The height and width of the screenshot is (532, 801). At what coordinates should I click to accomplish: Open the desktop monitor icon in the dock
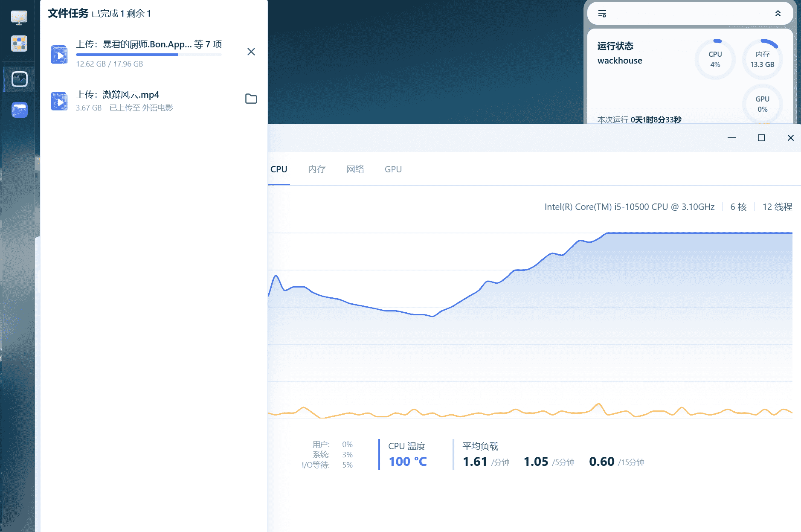(x=19, y=18)
